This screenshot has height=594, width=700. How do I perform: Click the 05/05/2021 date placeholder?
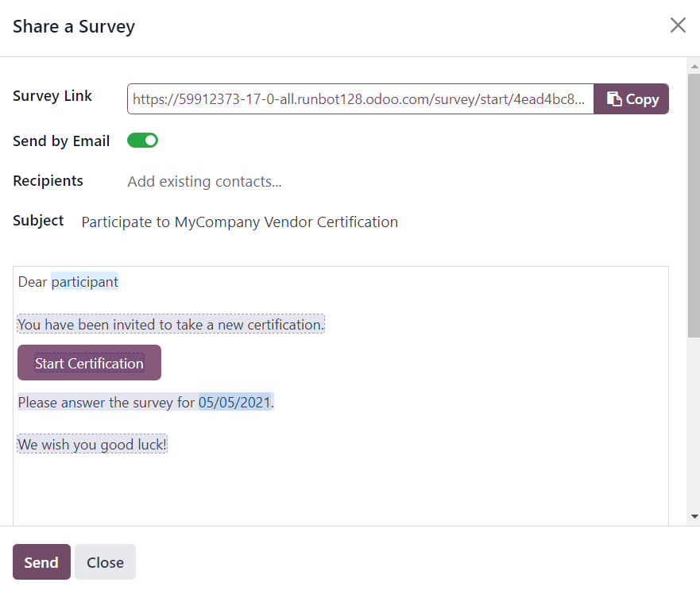click(234, 403)
